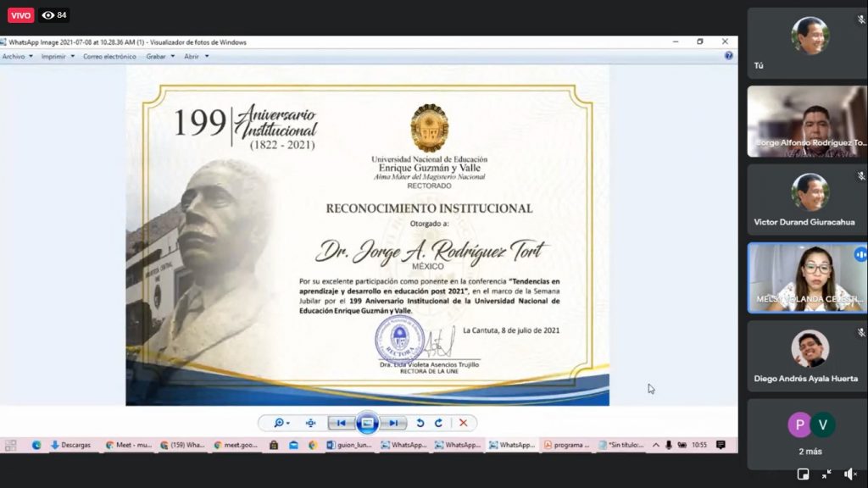The image size is (868, 488).
Task: Open the zoom magnifier control in the photo viewer
Action: coord(281,424)
